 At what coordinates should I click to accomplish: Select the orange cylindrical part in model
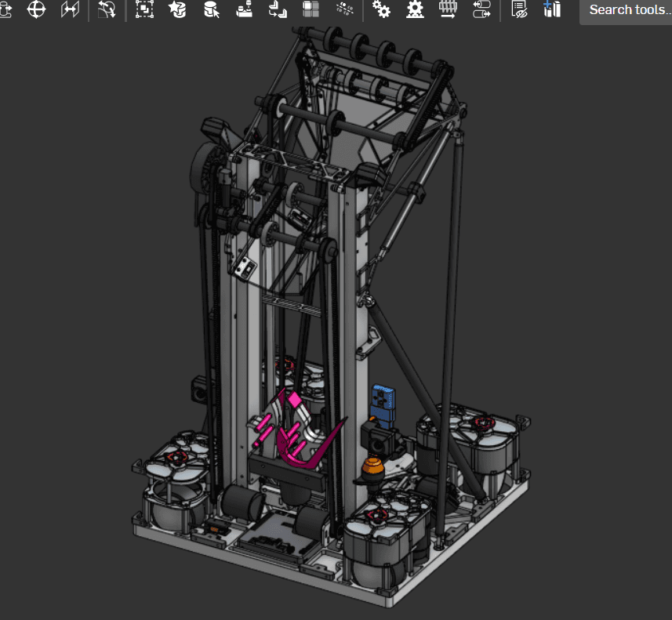pyautogui.click(x=372, y=468)
